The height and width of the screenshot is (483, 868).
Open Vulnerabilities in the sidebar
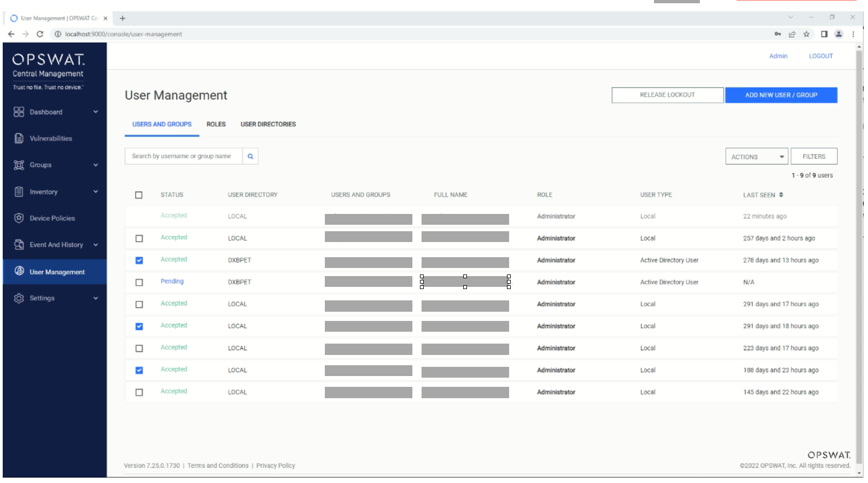coord(51,139)
